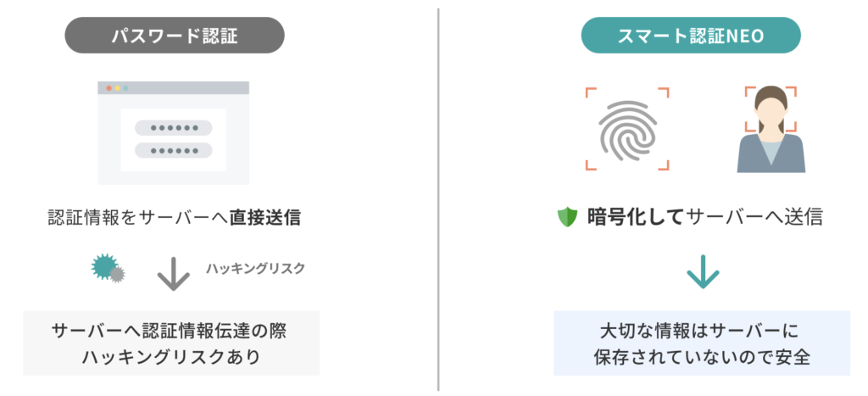
Task: Click the teal down arrow
Action: pyautogui.click(x=702, y=273)
